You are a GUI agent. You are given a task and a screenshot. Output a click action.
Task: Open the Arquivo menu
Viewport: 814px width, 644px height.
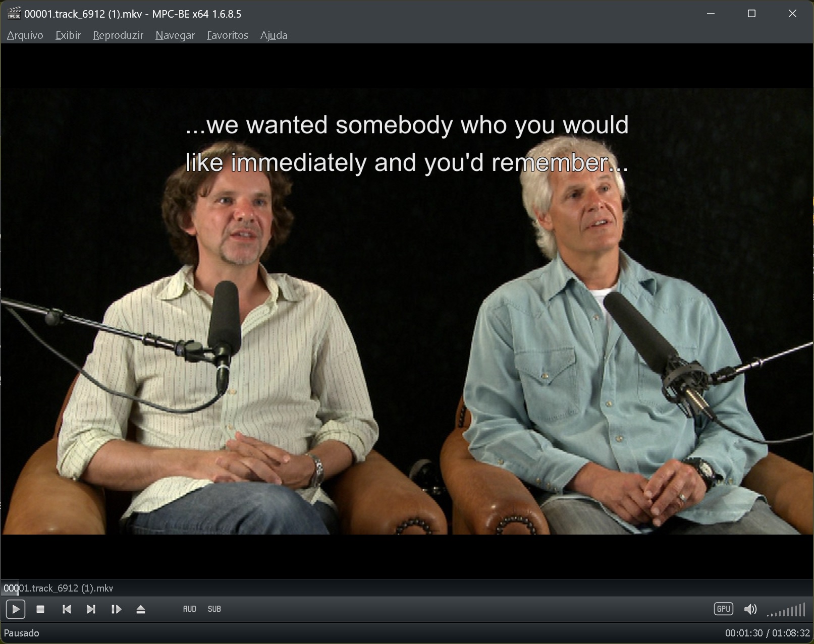coord(25,35)
